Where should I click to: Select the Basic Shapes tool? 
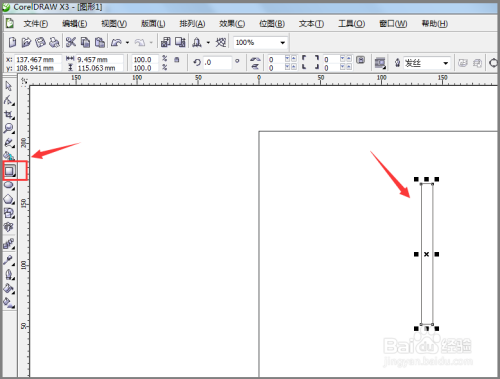pos(9,213)
